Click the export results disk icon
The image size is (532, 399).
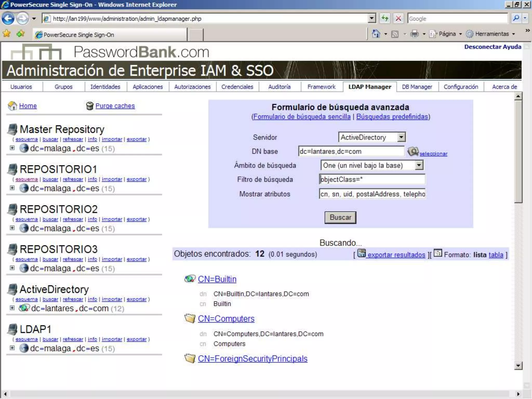point(361,253)
